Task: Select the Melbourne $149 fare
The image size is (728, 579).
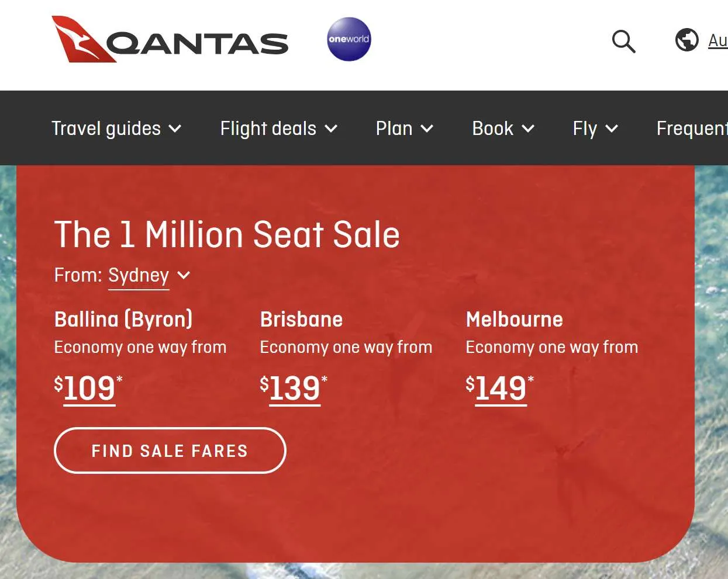Action: pyautogui.click(x=501, y=389)
